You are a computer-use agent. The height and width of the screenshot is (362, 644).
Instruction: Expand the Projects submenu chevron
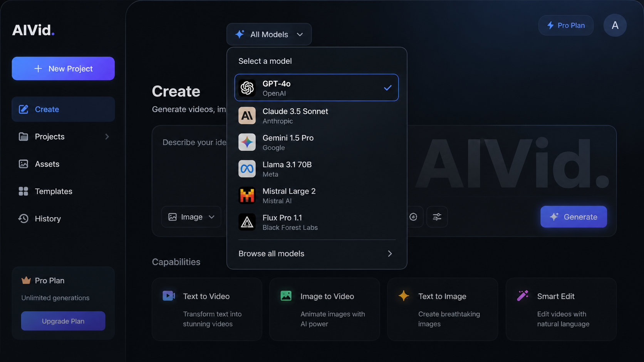107,137
